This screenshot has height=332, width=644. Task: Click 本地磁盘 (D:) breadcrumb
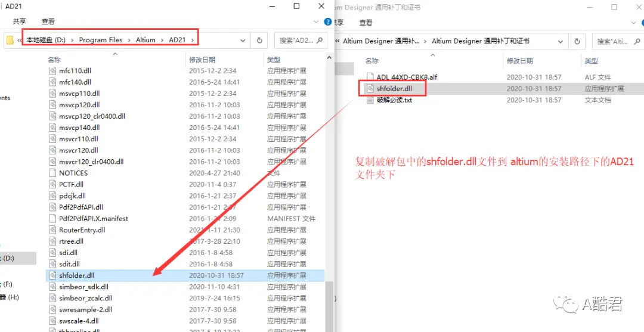click(46, 40)
